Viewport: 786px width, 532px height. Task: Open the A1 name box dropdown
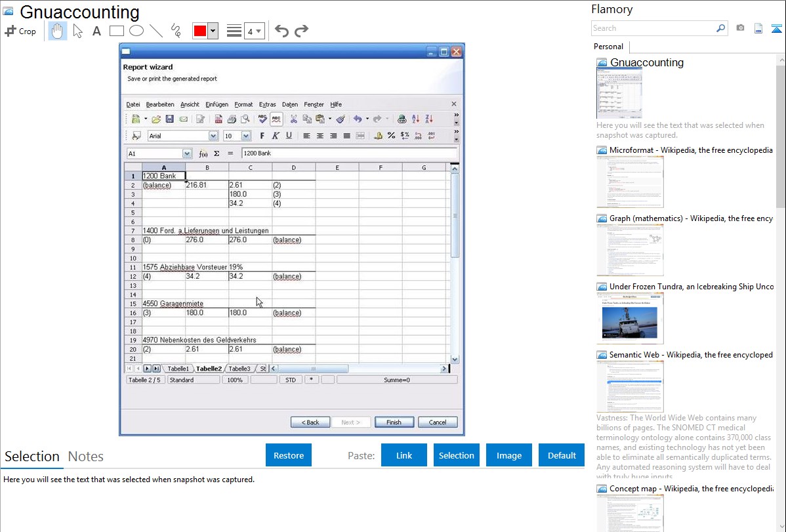(187, 153)
